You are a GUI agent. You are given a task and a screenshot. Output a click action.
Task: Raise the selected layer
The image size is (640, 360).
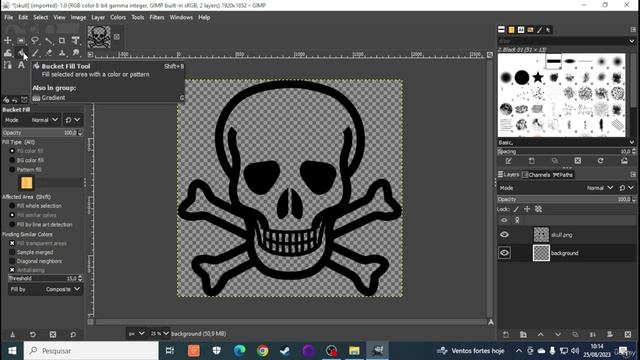541,335
